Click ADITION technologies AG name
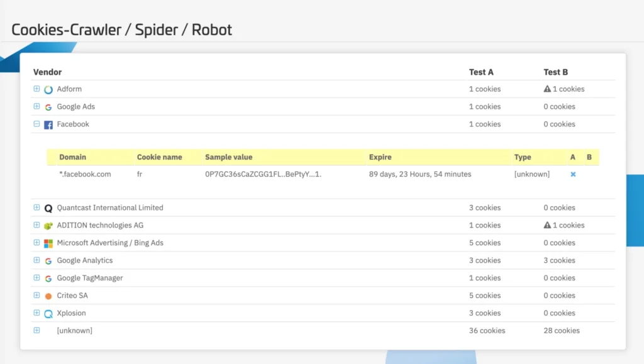The height and width of the screenshot is (364, 644). [x=100, y=225]
